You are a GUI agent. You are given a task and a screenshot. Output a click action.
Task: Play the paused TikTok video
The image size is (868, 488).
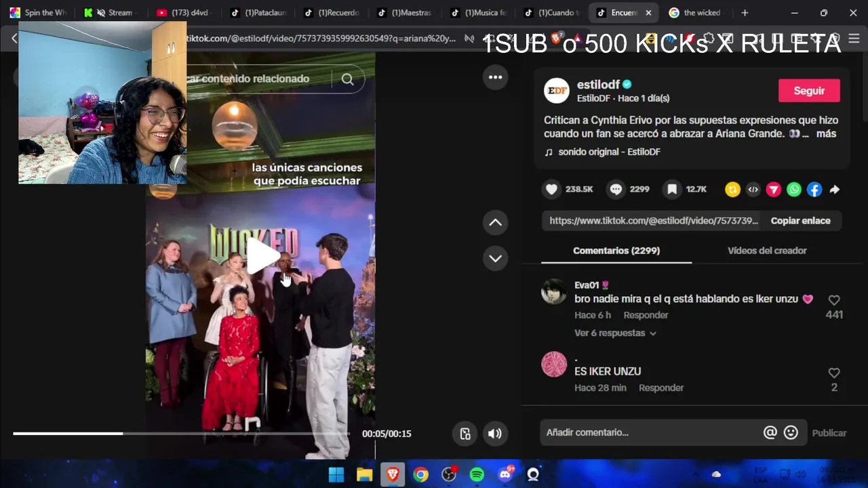coord(263,256)
